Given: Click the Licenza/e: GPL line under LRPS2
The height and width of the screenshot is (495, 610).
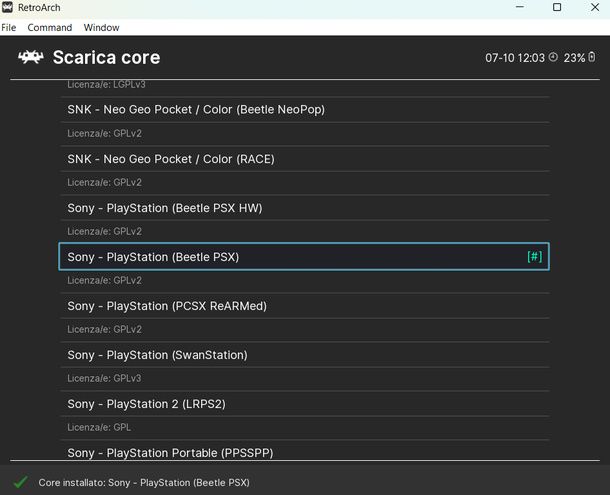Looking at the screenshot, I should [99, 427].
